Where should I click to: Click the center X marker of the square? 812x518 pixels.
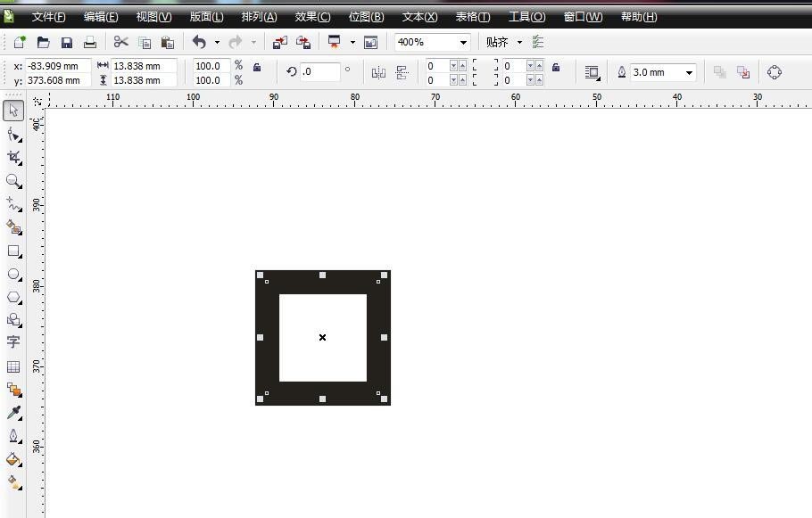323,337
